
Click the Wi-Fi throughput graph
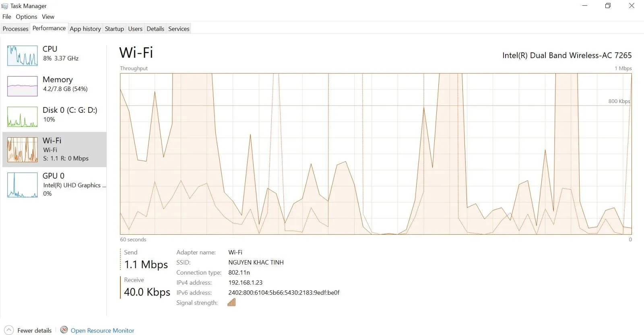[x=376, y=154]
